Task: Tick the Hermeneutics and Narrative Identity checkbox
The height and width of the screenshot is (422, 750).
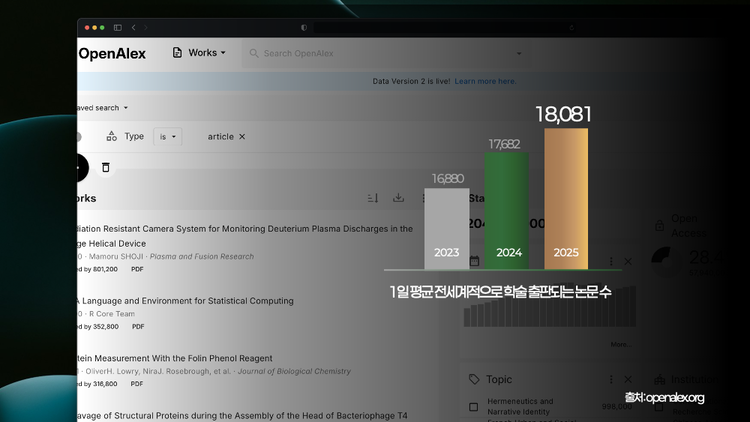Action: pyautogui.click(x=474, y=407)
